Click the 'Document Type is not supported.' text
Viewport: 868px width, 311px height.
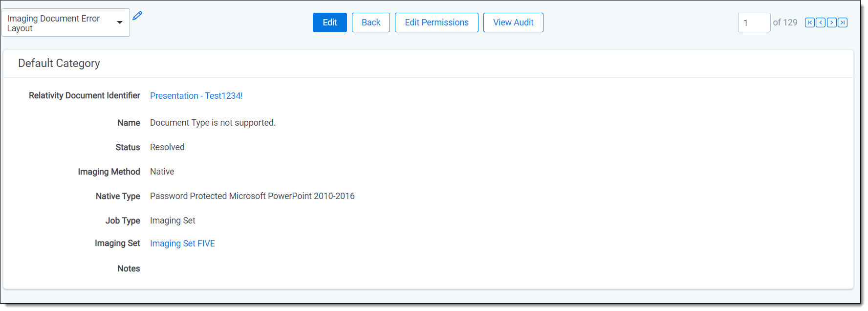213,123
